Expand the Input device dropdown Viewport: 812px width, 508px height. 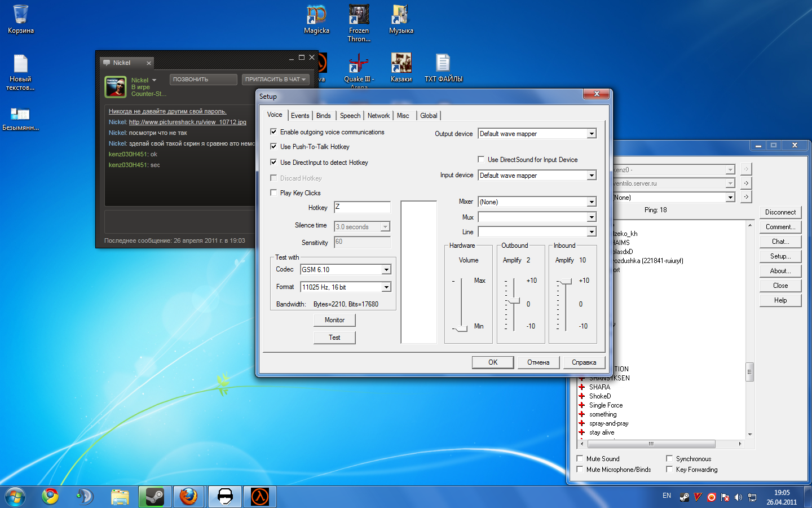[592, 176]
